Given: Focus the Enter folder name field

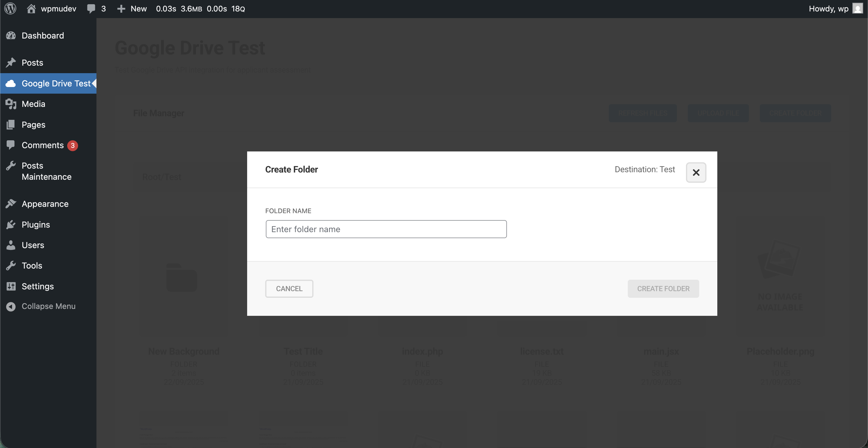Looking at the screenshot, I should [x=386, y=229].
